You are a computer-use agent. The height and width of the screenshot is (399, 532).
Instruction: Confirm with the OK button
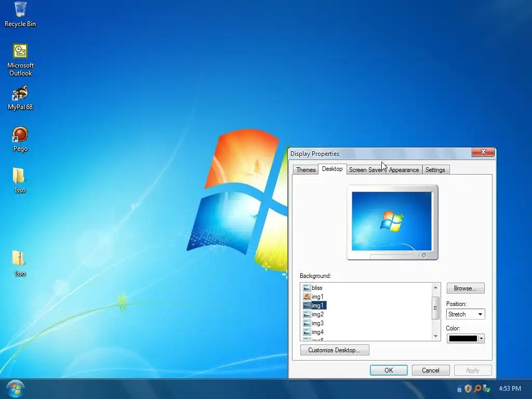[x=389, y=370]
